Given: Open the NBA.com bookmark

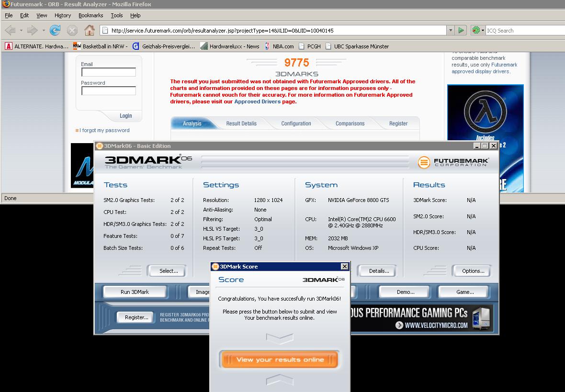Looking at the screenshot, I should click(x=279, y=46).
